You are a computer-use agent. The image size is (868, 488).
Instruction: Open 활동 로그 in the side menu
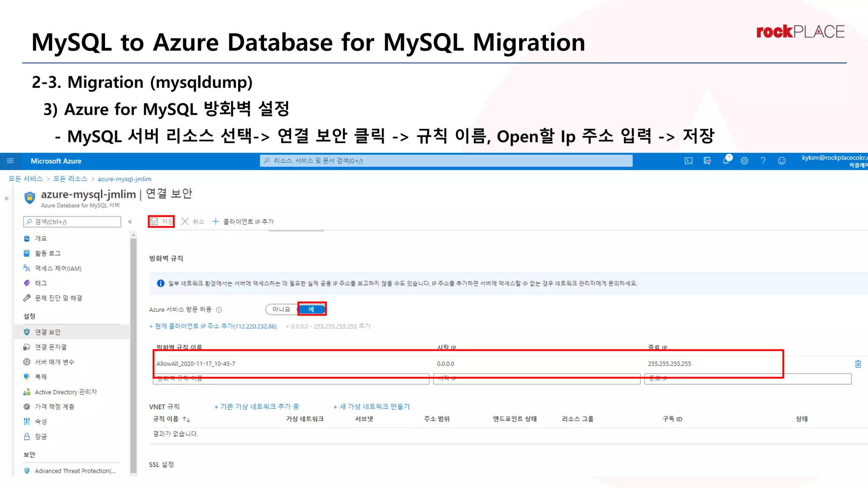tap(42, 253)
